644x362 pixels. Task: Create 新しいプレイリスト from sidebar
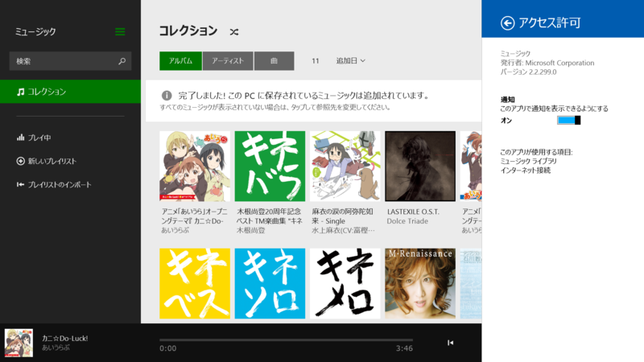[x=47, y=161]
